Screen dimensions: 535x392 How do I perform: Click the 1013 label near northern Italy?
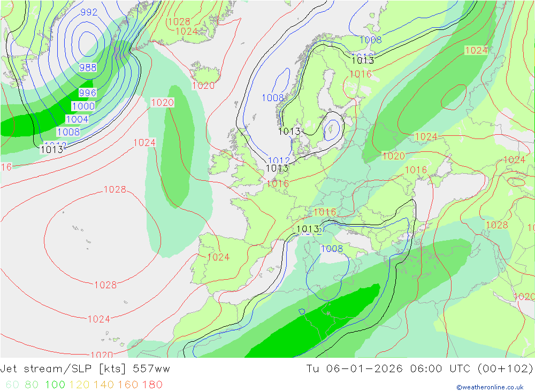[x=308, y=229]
